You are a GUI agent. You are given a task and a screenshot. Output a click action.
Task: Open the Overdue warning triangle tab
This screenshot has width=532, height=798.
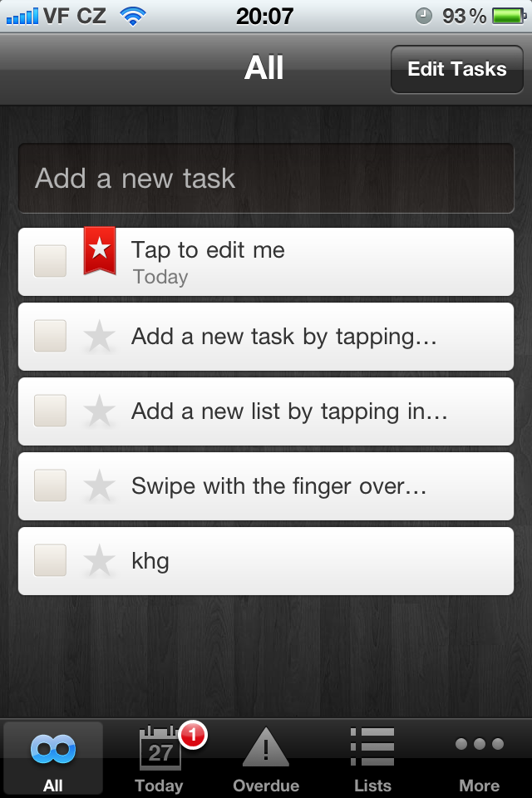(266, 759)
